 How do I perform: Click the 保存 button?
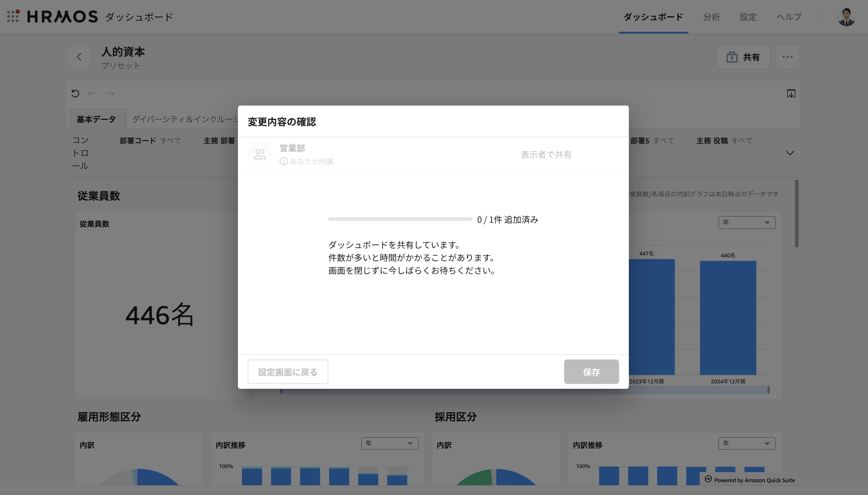point(591,372)
